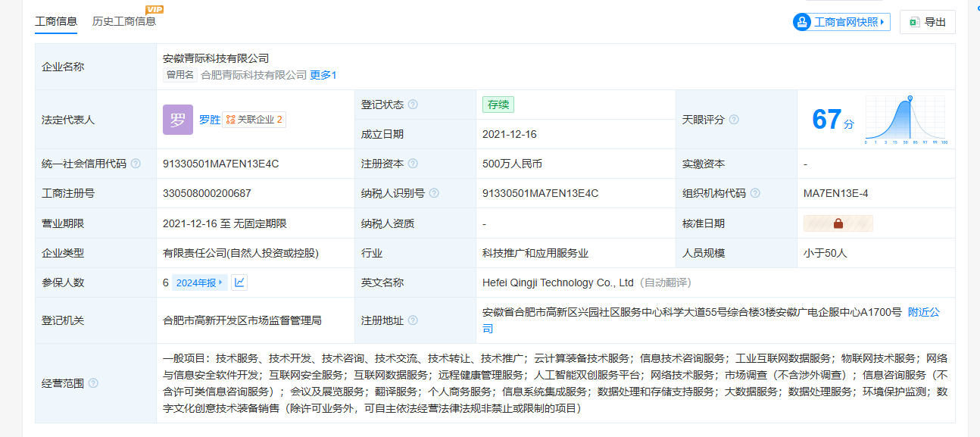
Task: Click help icon next to 注册资本
Action: click(413, 164)
